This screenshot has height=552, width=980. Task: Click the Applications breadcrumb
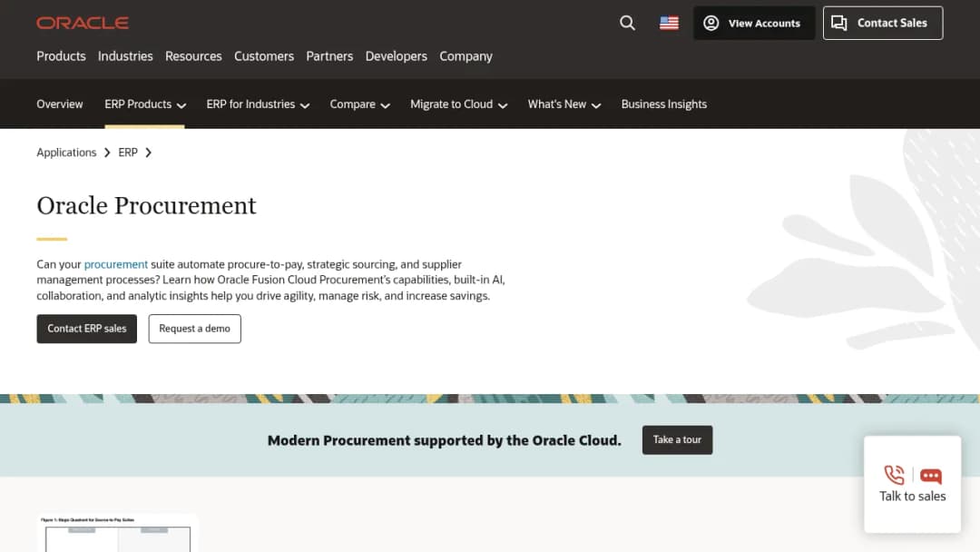tap(66, 153)
